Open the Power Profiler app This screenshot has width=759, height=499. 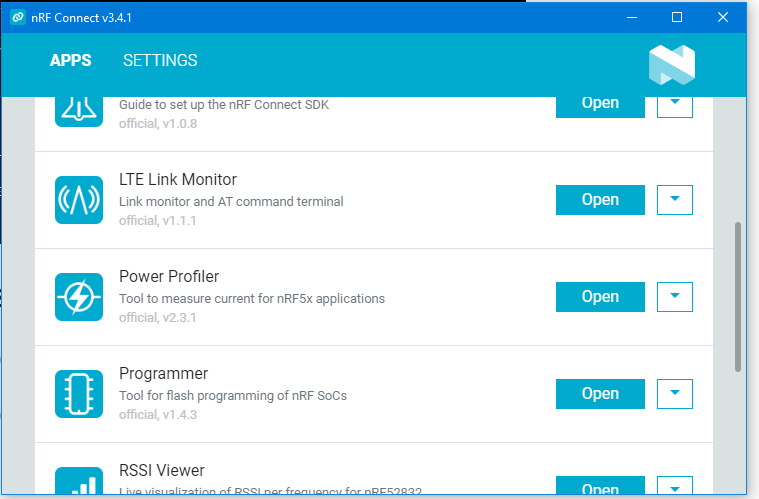point(600,297)
